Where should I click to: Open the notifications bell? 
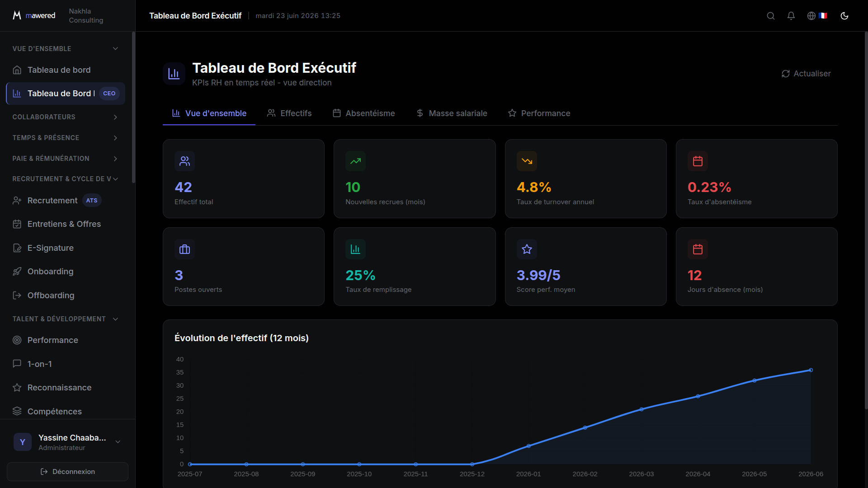point(791,16)
